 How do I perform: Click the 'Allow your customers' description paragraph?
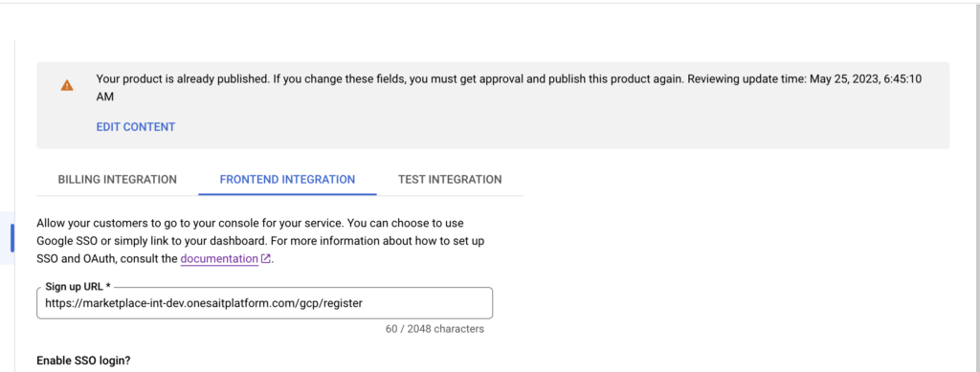(259, 241)
